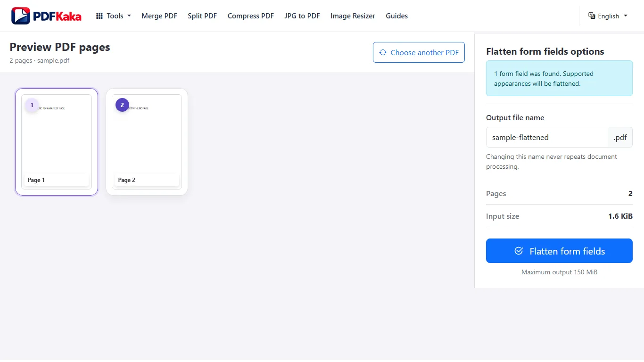This screenshot has width=644, height=362.
Task: Click the page number 2 badge
Action: [x=122, y=105]
